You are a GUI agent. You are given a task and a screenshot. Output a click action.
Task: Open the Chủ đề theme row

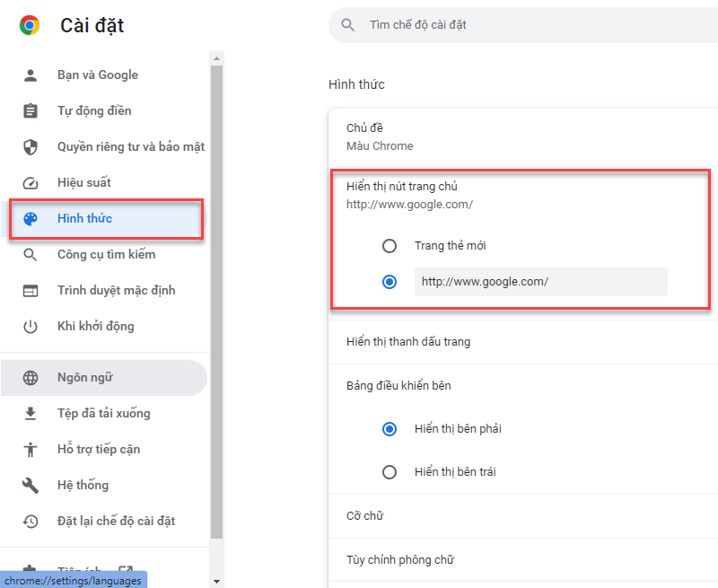[521, 136]
